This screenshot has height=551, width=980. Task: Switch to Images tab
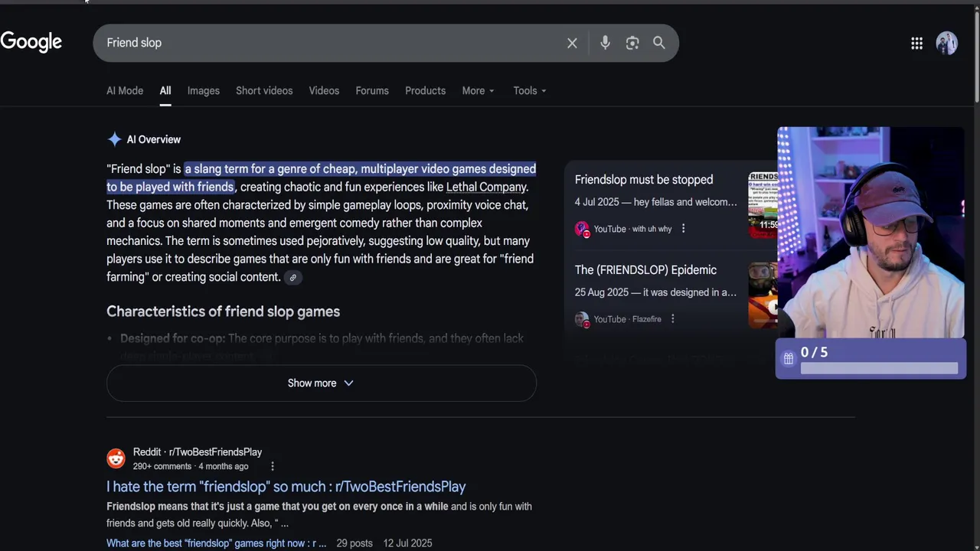point(204,90)
